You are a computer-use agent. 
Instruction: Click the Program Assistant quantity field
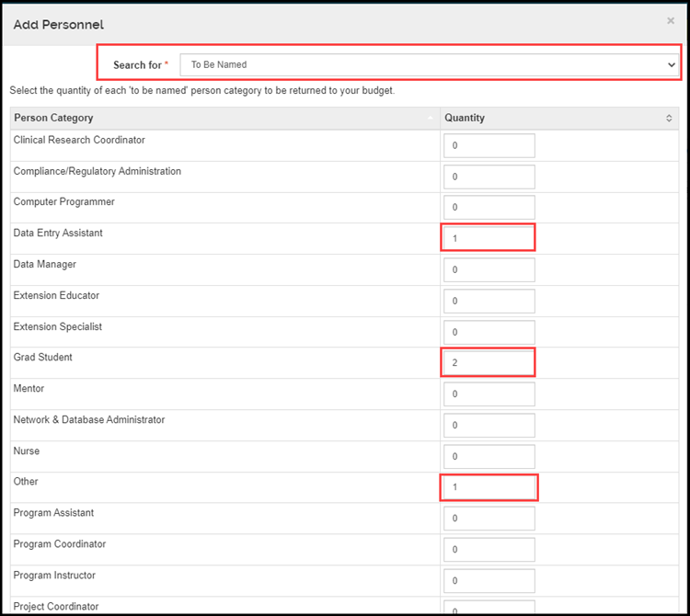tap(489, 519)
